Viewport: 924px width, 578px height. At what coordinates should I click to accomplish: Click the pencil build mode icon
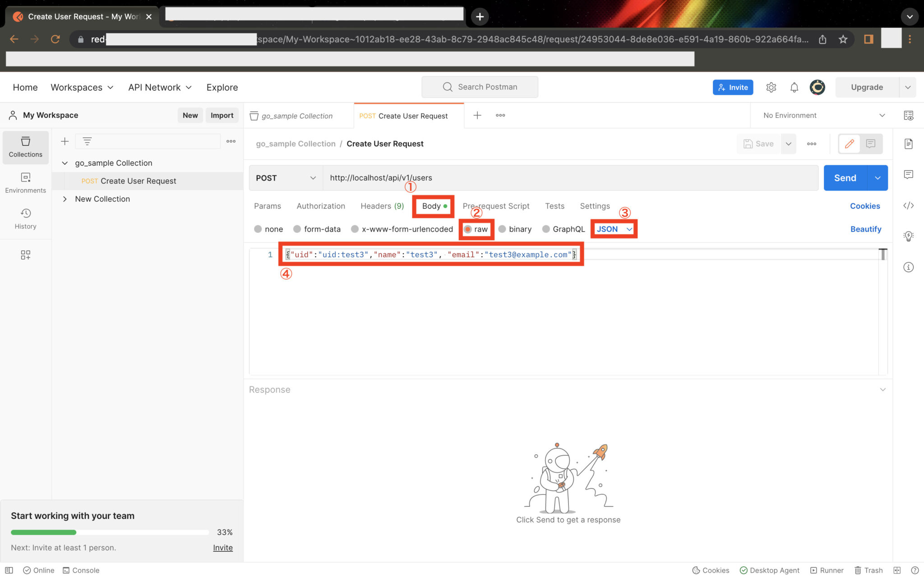849,144
